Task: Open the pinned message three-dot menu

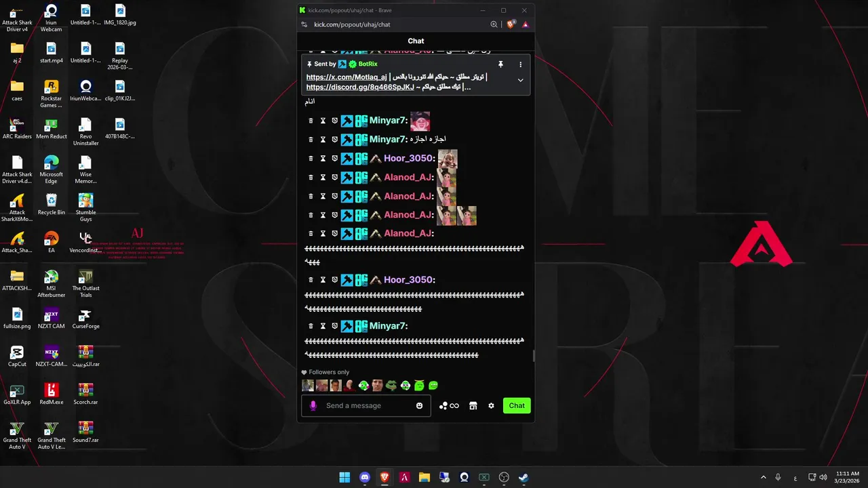Action: pyautogui.click(x=520, y=64)
